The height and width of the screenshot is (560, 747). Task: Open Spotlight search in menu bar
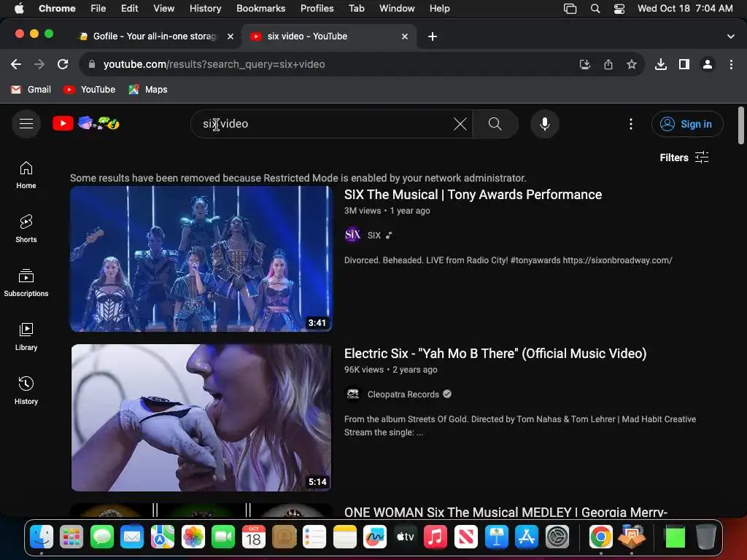[595, 8]
